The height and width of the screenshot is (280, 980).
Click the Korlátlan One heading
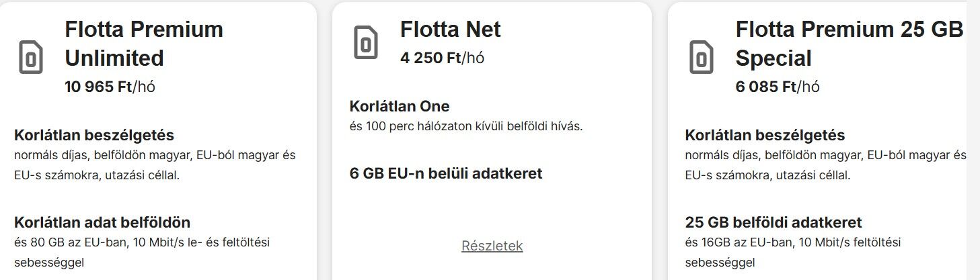(x=400, y=106)
